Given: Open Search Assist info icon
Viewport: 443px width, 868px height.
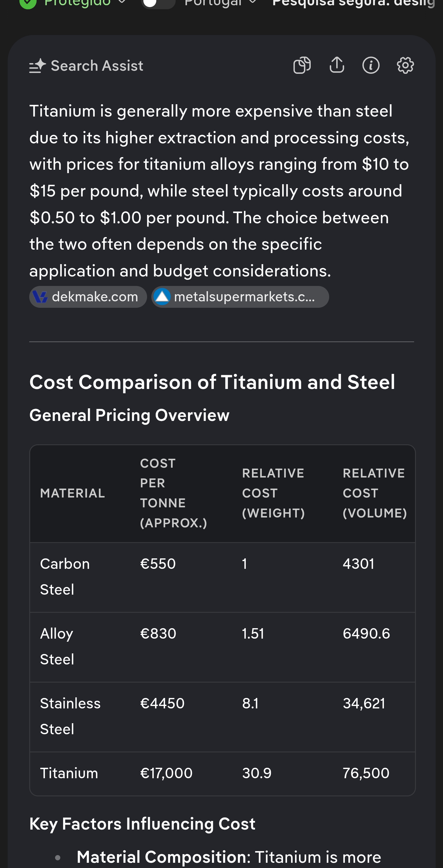Looking at the screenshot, I should 371,65.
